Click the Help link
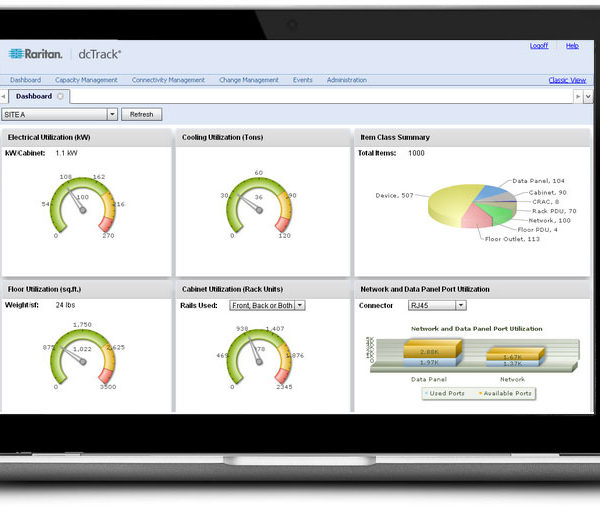 (x=572, y=46)
